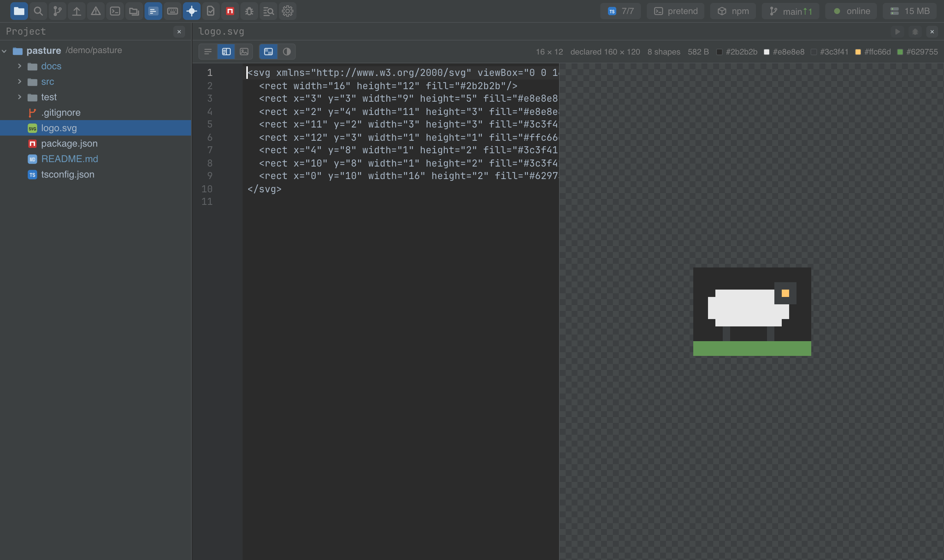The width and height of the screenshot is (944, 560).
Task: Click the '8 shapes' info text
Action: coord(664,52)
